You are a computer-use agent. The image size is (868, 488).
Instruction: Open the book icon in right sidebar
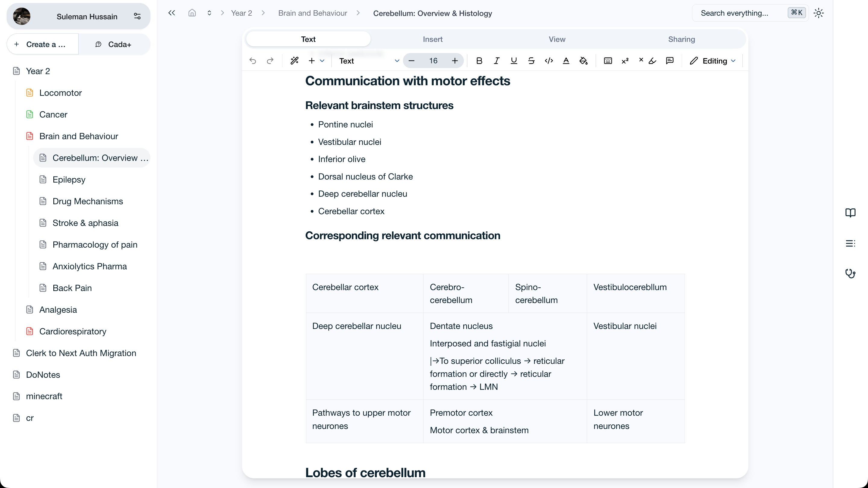click(850, 213)
